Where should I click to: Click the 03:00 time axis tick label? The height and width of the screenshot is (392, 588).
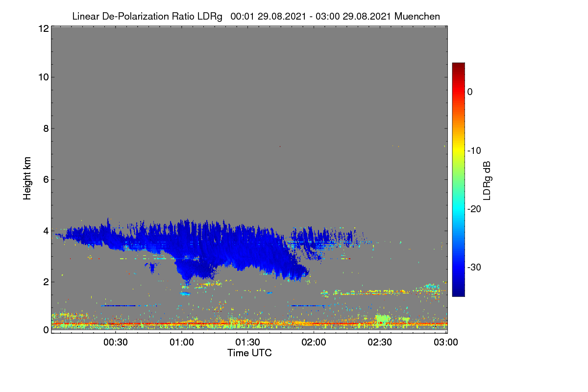pos(446,342)
